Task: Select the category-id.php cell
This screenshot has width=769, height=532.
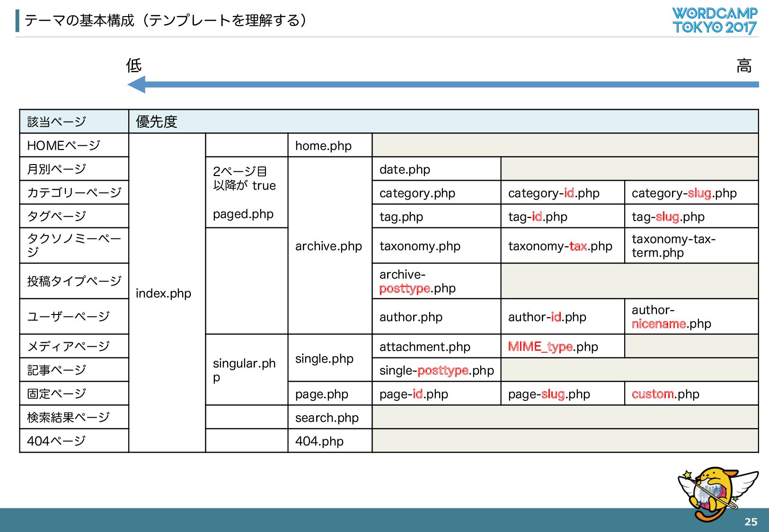Action: (x=563, y=192)
